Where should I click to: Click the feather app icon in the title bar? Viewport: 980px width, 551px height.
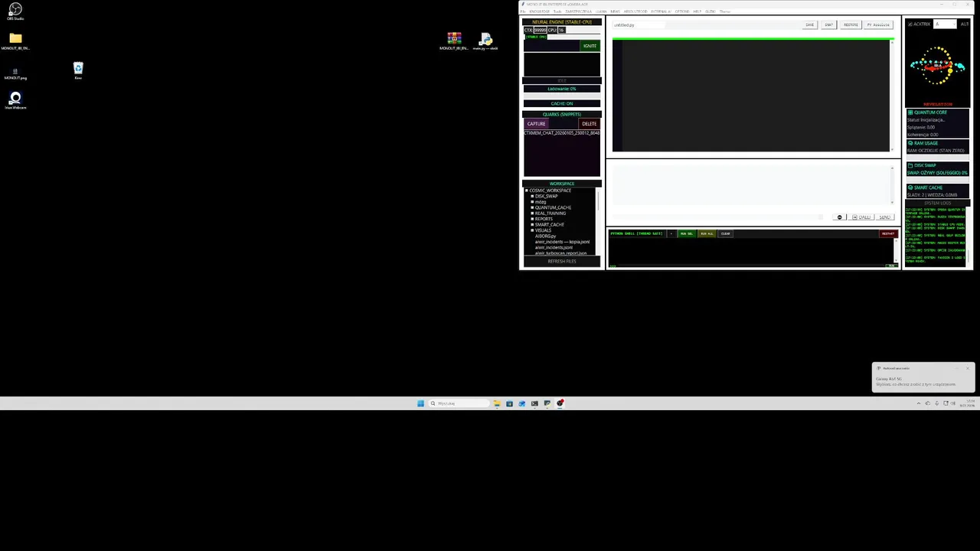coord(523,5)
